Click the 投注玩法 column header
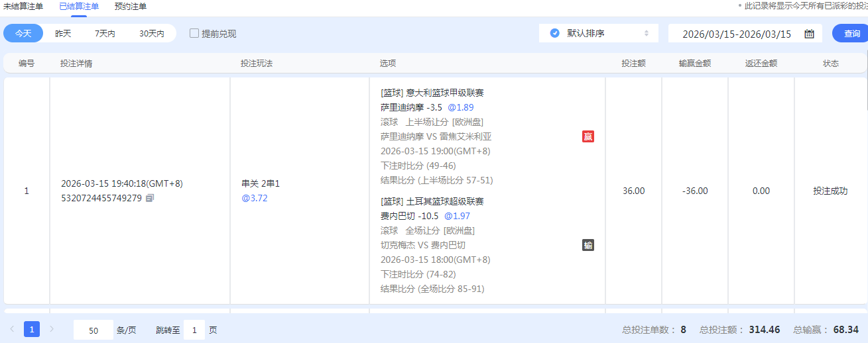Screen dimensions: 868x343 click(x=257, y=64)
